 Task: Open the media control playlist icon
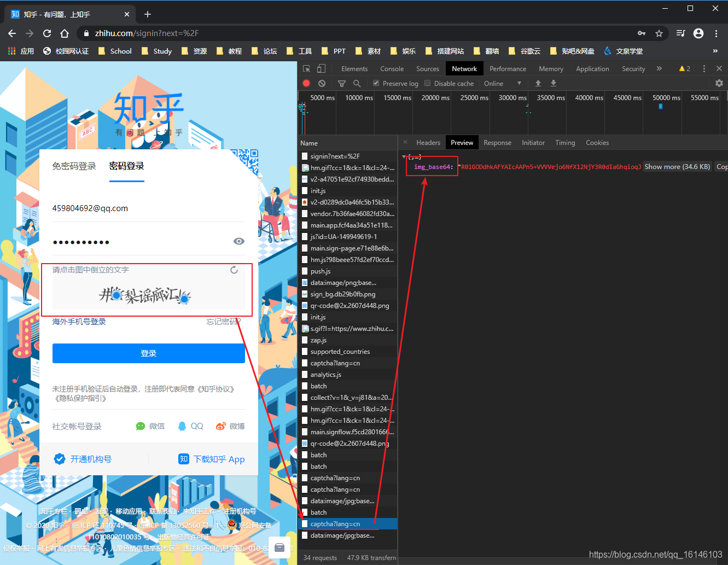pyautogui.click(x=680, y=33)
